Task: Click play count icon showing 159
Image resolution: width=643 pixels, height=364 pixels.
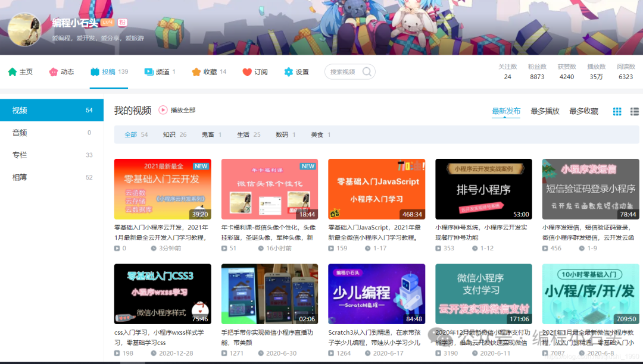Action: click(331, 248)
